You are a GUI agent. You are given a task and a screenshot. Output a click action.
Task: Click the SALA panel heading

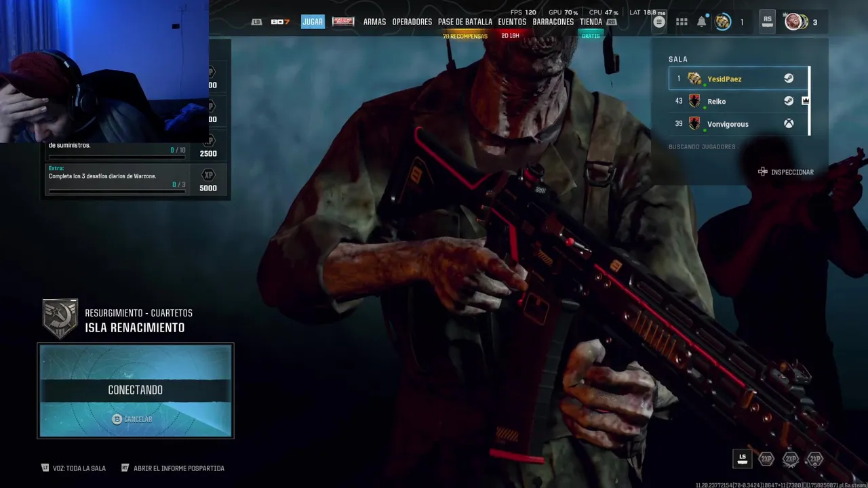click(678, 60)
